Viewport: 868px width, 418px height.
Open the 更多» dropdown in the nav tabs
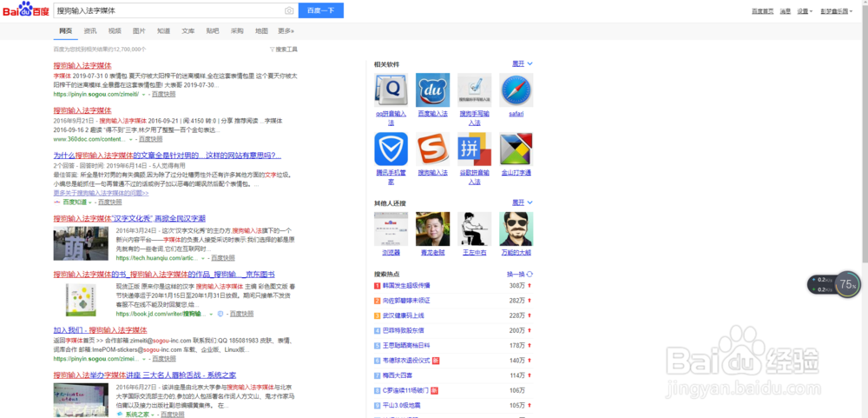[286, 31]
